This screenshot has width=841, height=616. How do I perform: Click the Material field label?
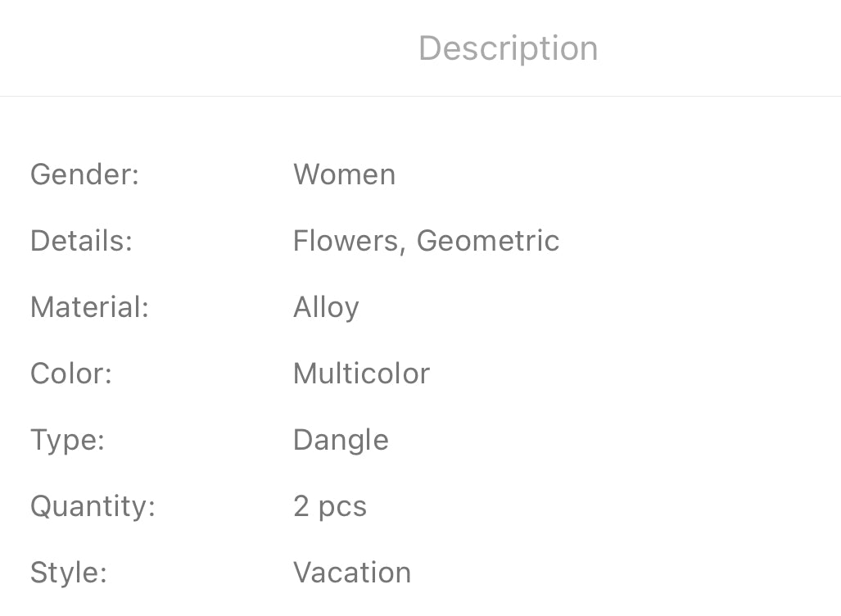(89, 307)
